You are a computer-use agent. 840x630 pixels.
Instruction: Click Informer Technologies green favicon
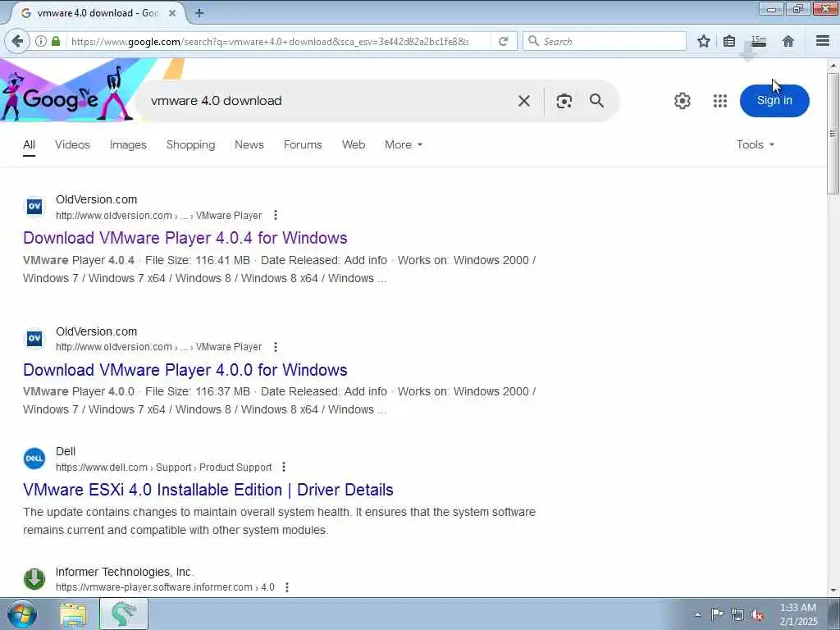[34, 579]
